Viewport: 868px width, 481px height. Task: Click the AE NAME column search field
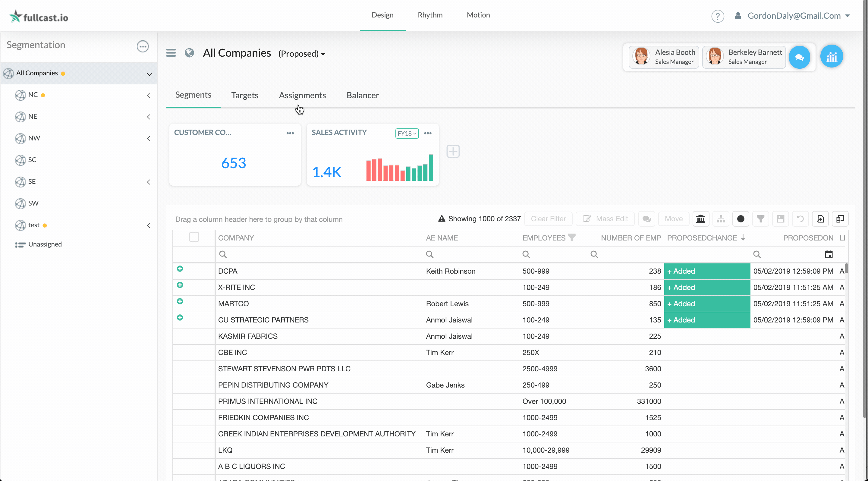pos(471,254)
